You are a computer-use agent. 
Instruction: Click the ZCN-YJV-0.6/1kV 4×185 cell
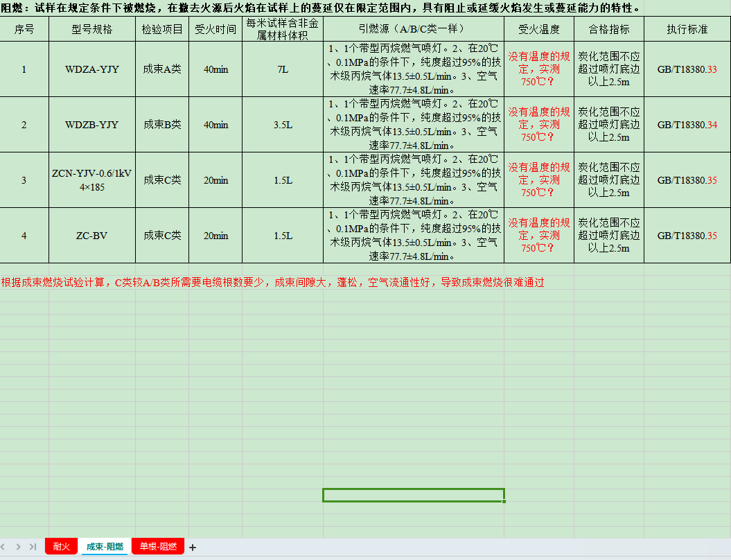pyautogui.click(x=91, y=180)
